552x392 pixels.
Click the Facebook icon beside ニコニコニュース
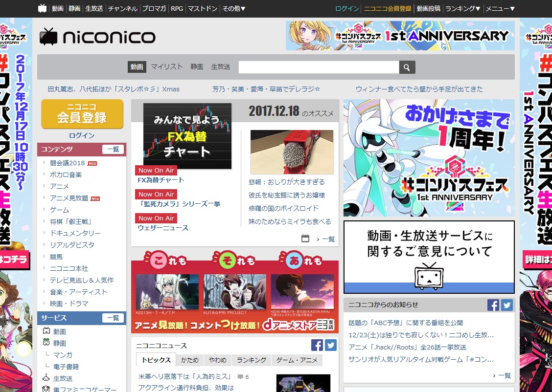[317, 345]
